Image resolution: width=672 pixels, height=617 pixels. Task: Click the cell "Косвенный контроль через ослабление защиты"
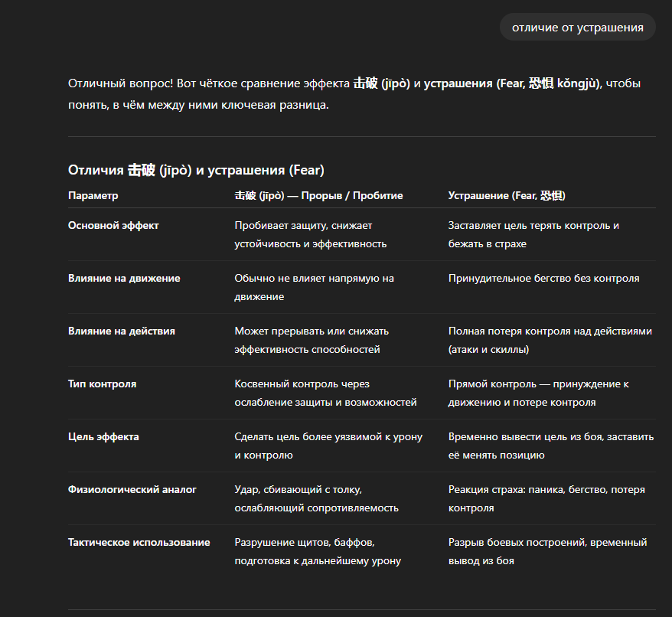325,393
